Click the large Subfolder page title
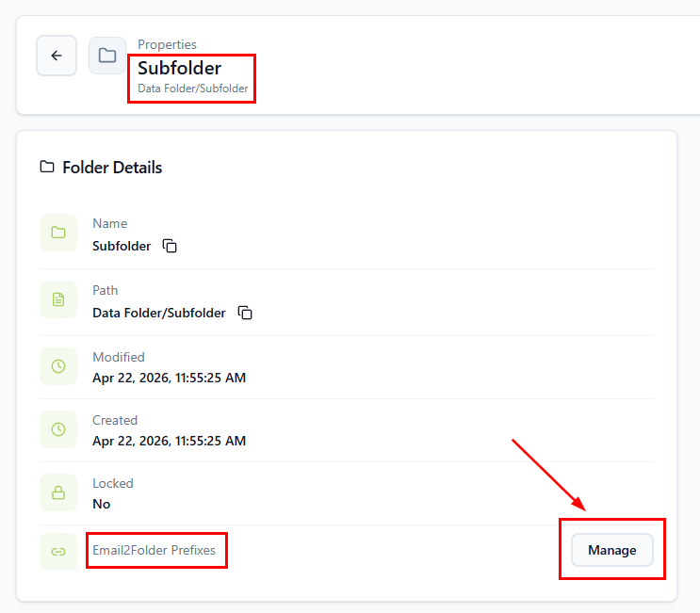700x613 pixels. point(179,68)
